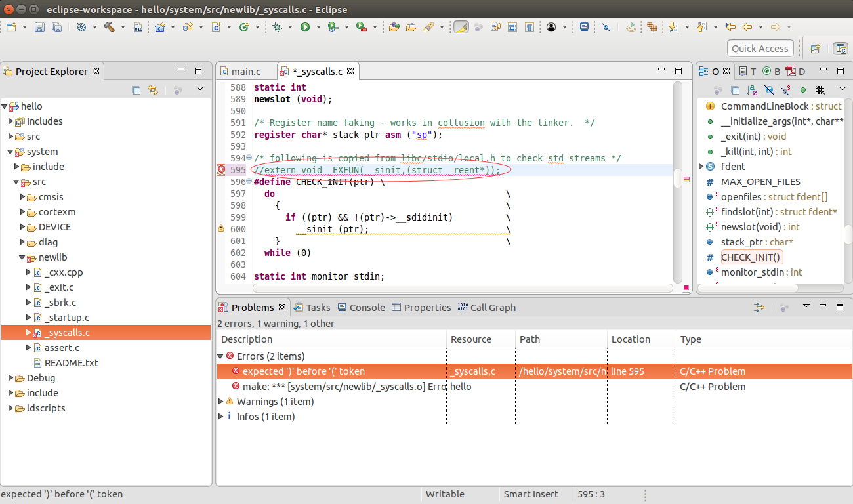
Task: Expand fdent in the Outline view
Action: (x=701, y=166)
